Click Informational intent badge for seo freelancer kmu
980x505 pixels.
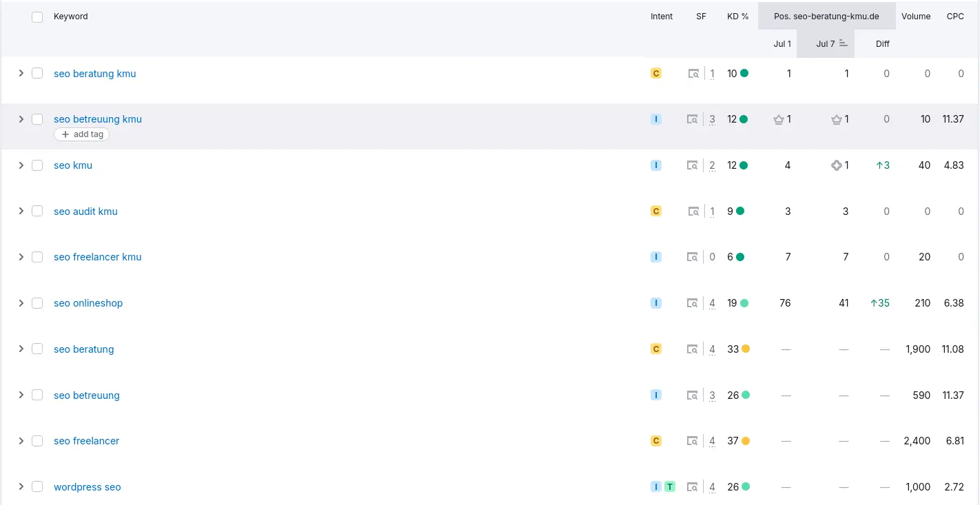[656, 257]
